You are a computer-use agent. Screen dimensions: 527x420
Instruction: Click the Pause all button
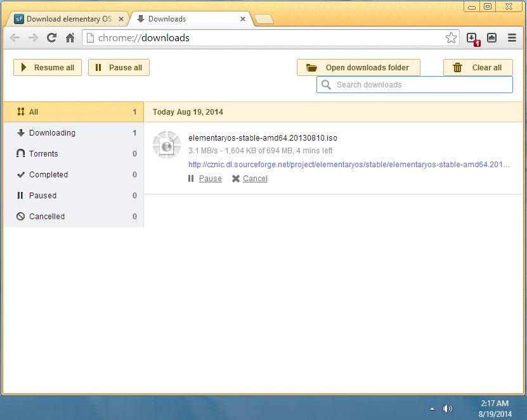[119, 68]
